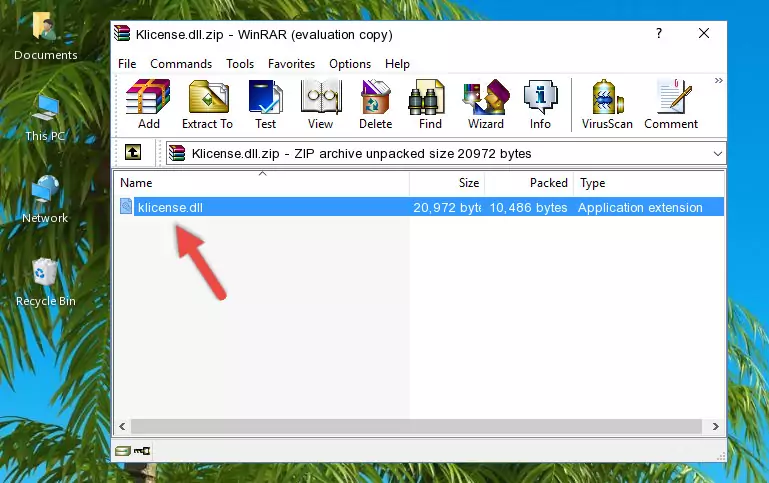Select the klicense.dll file name
The image size is (769, 483).
170,207
